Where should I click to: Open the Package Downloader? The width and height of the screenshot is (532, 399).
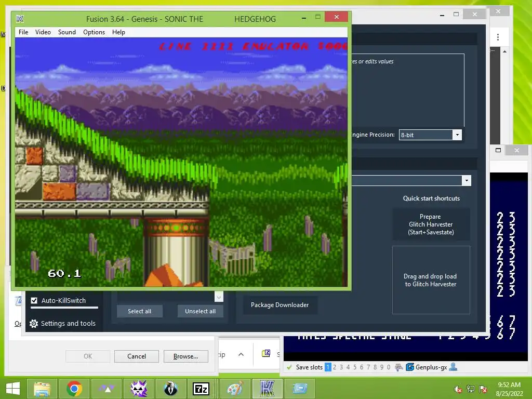(280, 305)
